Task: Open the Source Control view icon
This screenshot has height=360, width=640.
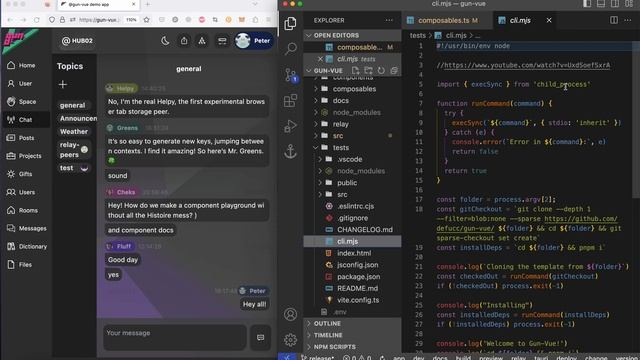Action: pyautogui.click(x=290, y=75)
